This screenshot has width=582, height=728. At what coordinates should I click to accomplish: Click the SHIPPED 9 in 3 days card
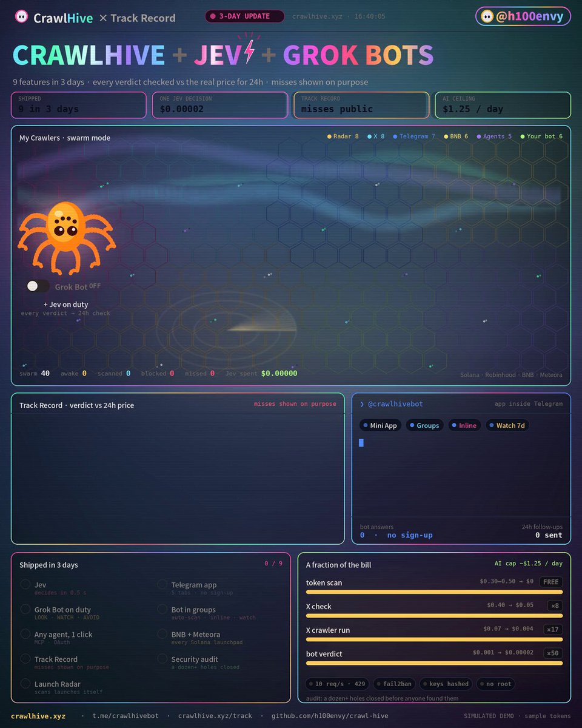click(x=79, y=105)
